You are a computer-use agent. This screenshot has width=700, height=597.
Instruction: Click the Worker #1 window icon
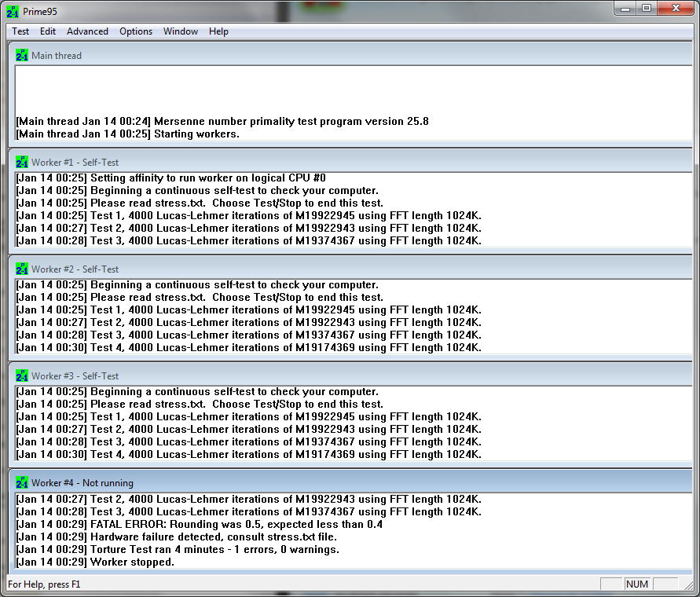click(22, 162)
